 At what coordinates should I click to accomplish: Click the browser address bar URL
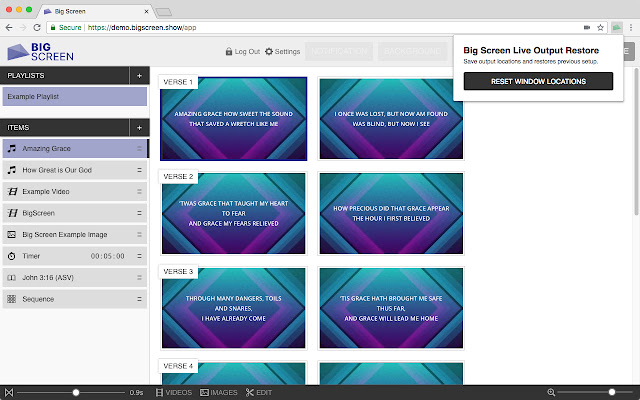142,28
